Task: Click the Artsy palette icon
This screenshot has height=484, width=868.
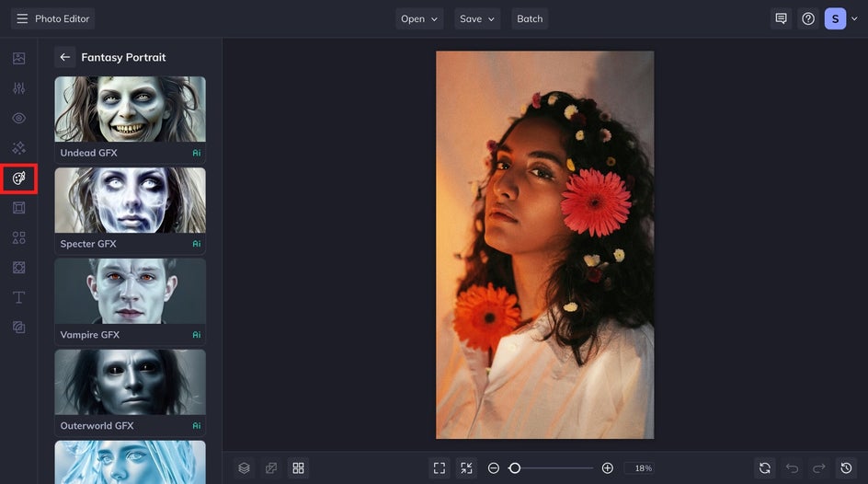Action: (x=18, y=179)
